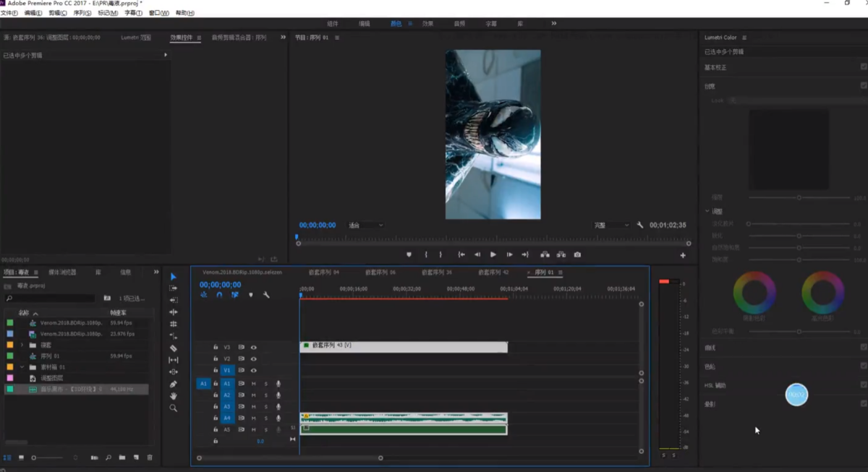
Task: Select the Razor tool in the toolbar
Action: 174,348
